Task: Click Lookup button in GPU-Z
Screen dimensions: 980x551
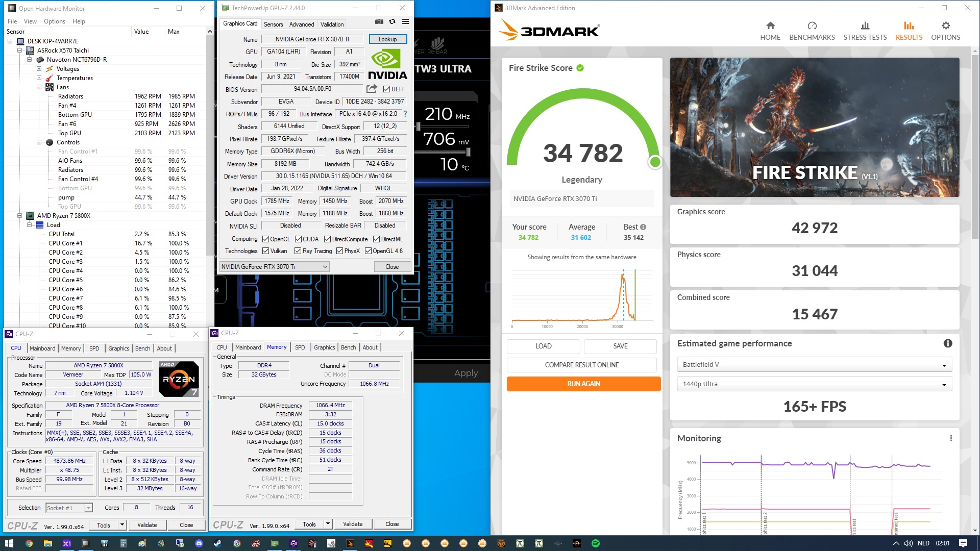Action: pyautogui.click(x=387, y=39)
